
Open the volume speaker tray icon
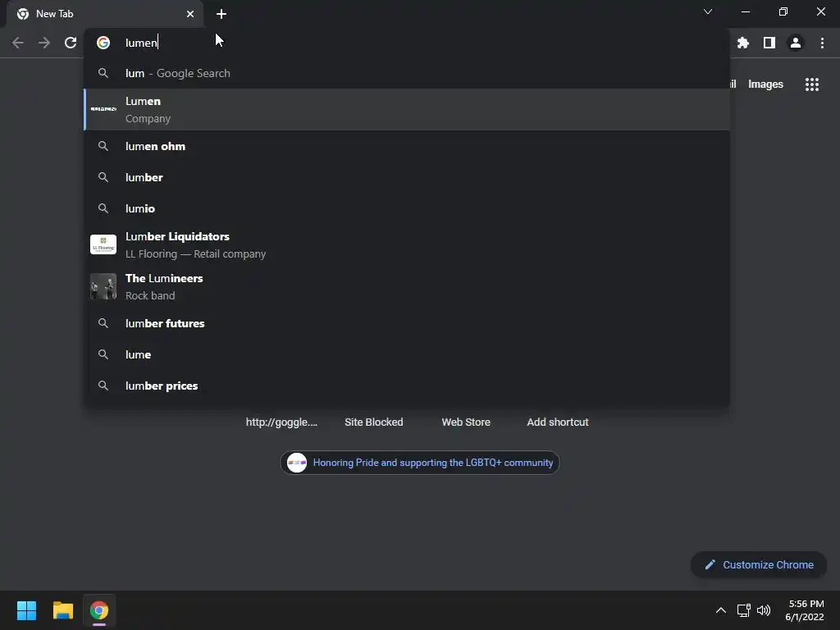(764, 610)
